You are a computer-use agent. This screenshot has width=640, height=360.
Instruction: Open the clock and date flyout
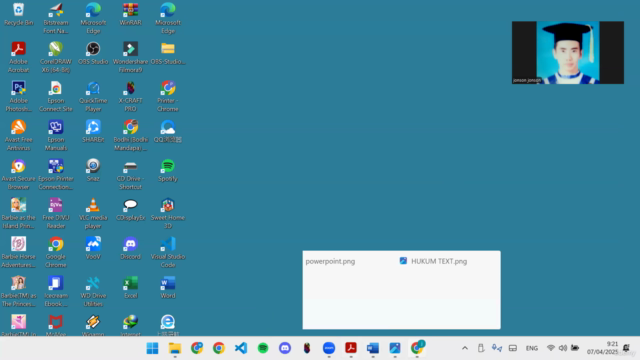coord(602,348)
